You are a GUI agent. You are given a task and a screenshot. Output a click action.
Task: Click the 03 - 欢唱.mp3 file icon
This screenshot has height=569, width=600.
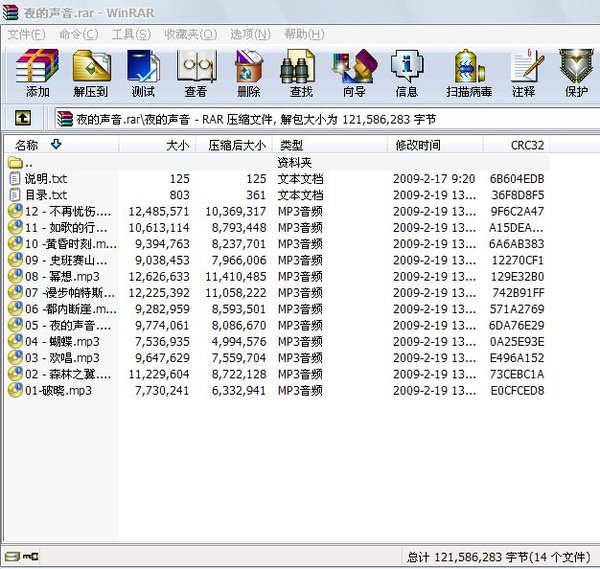click(15, 358)
